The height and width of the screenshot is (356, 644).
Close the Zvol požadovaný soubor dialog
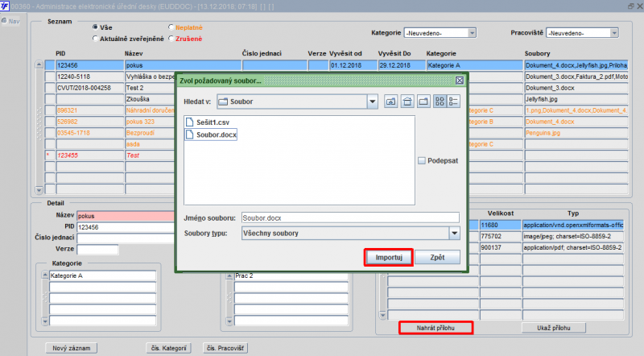click(460, 81)
